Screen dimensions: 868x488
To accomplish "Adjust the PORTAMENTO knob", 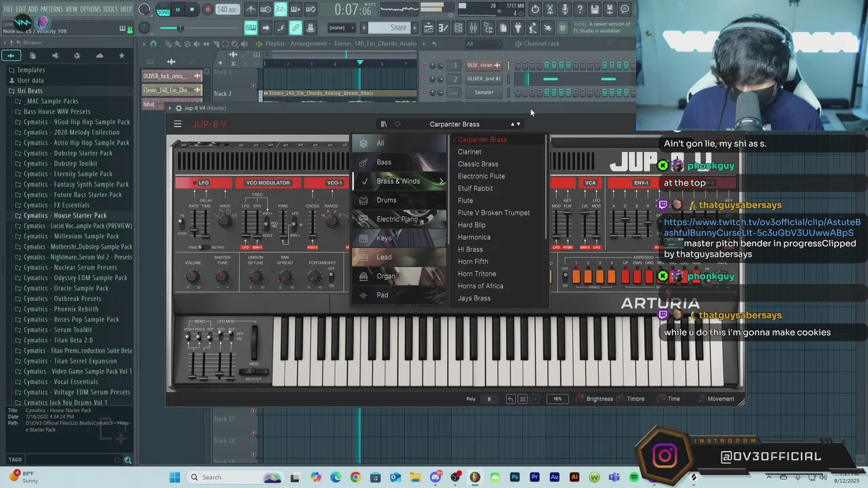I will pos(315,277).
